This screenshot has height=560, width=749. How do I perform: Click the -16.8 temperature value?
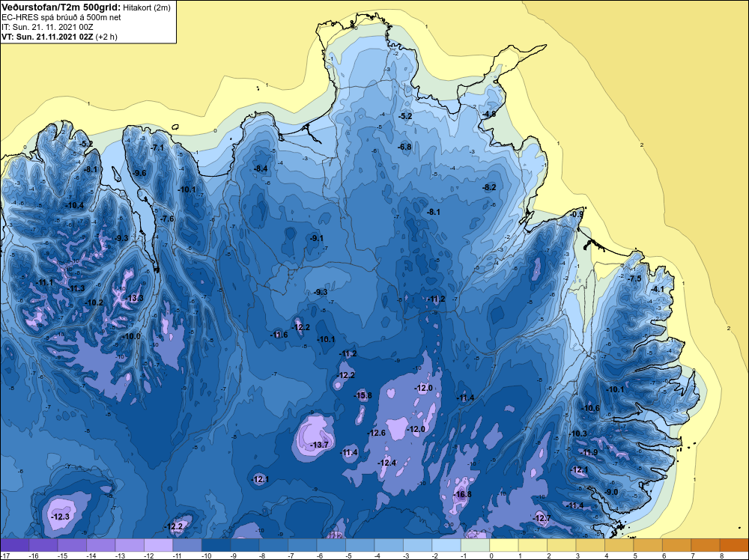[x=462, y=494]
